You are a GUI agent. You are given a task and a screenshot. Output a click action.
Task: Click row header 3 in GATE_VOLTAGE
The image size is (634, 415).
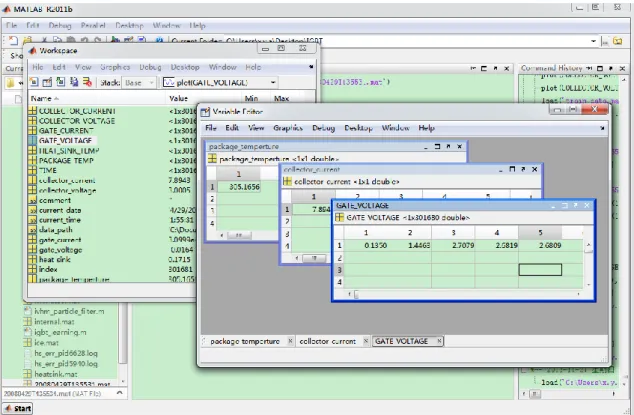pos(339,270)
